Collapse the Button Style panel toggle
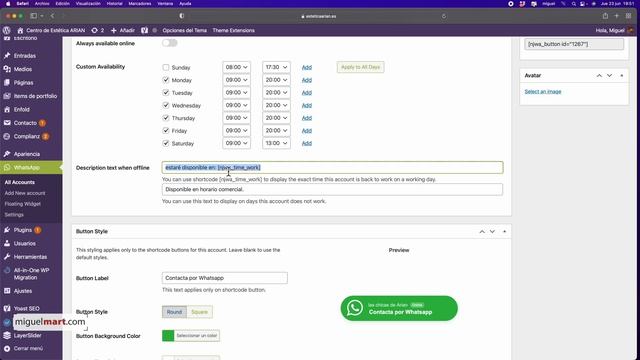640x360 pixels. point(504,231)
